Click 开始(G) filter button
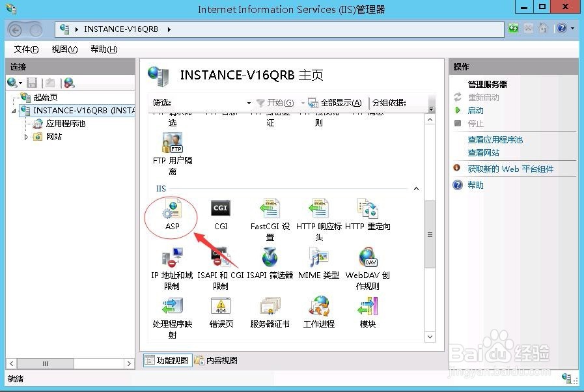The height and width of the screenshot is (392, 584). tap(275, 103)
